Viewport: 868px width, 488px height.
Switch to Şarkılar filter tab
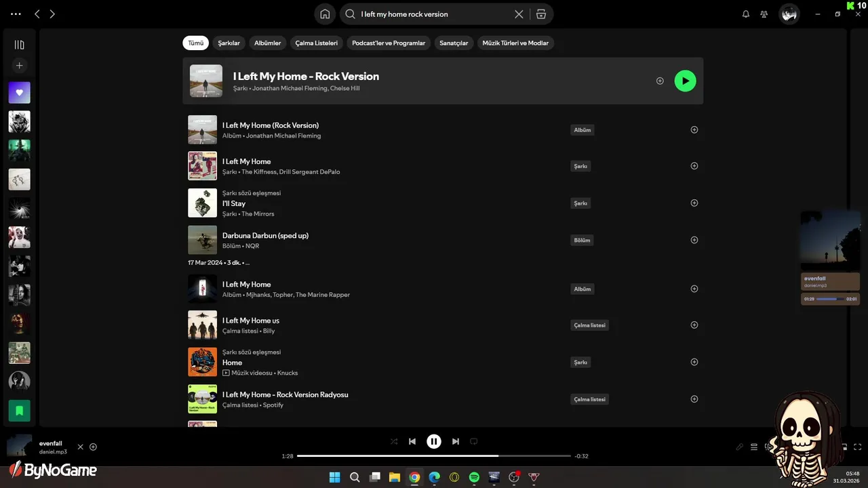229,43
